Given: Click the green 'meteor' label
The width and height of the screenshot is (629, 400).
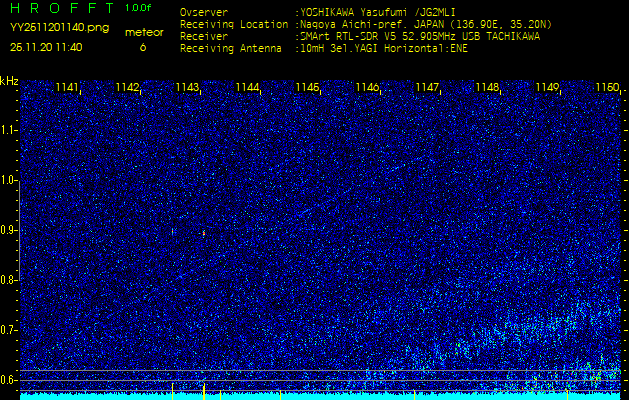Looking at the screenshot, I should (144, 33).
